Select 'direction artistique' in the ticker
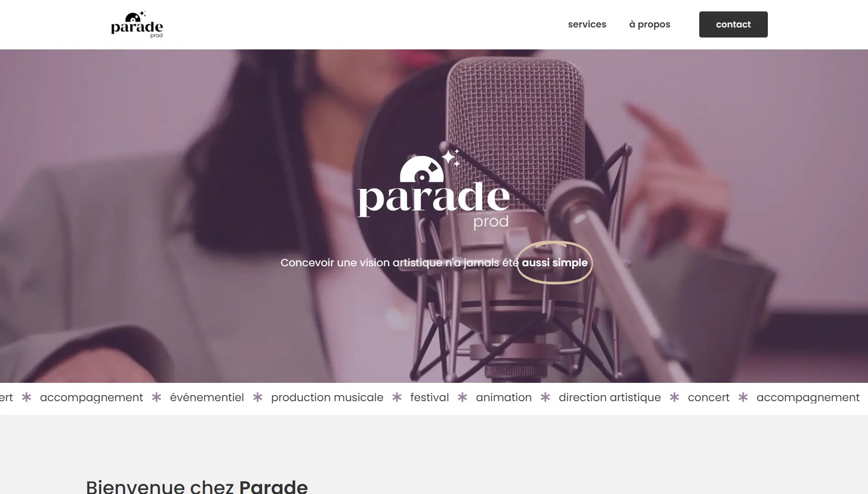Screen dimensions: 868x494 tap(610, 397)
